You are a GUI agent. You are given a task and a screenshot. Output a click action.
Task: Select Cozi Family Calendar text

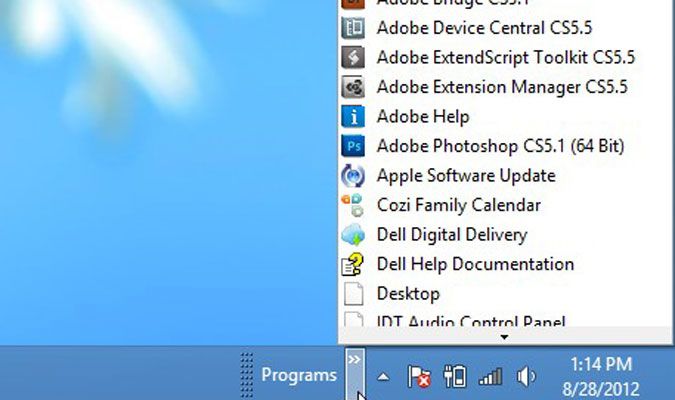point(459,205)
